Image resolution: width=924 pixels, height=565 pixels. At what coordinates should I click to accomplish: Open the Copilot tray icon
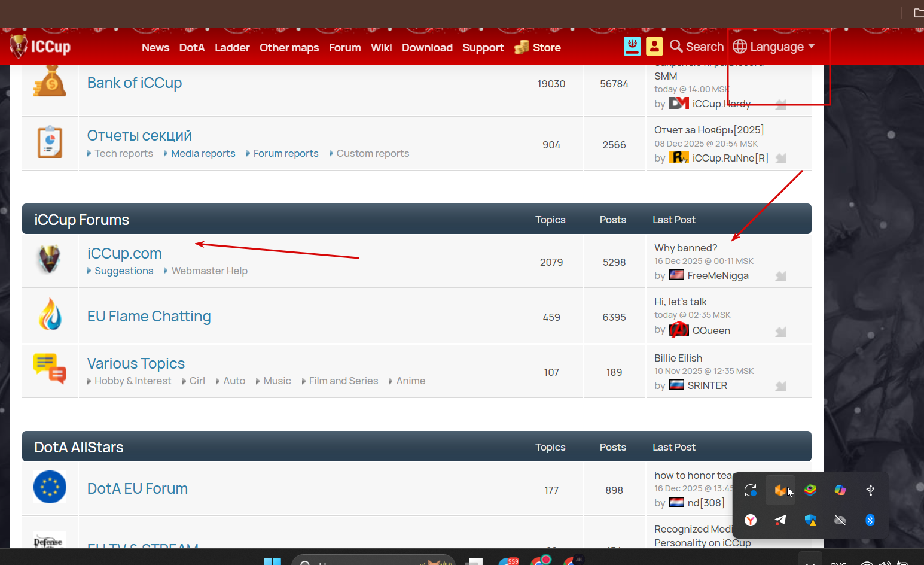coord(840,490)
